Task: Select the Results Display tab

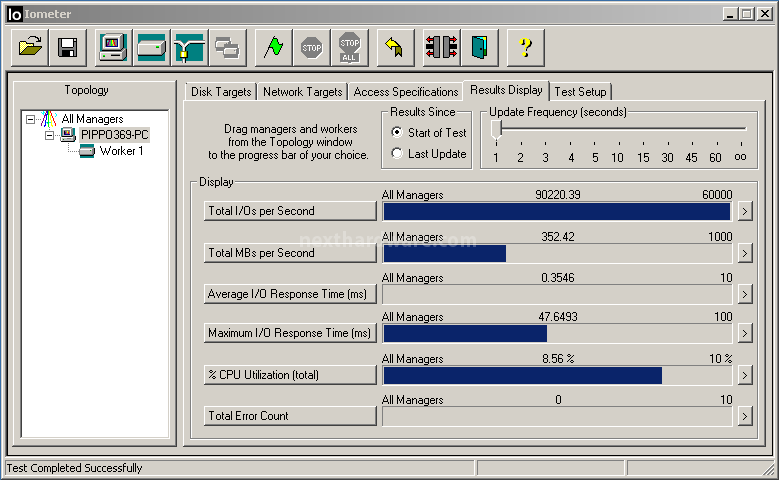Action: 506,90
